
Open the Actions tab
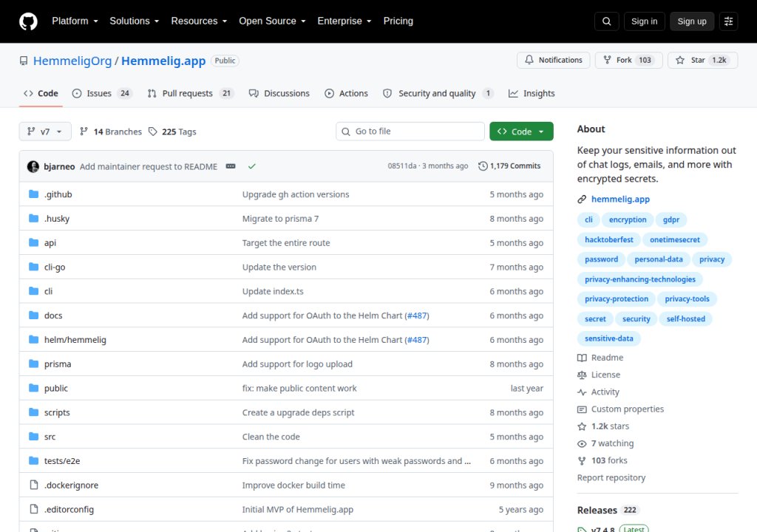coord(346,93)
